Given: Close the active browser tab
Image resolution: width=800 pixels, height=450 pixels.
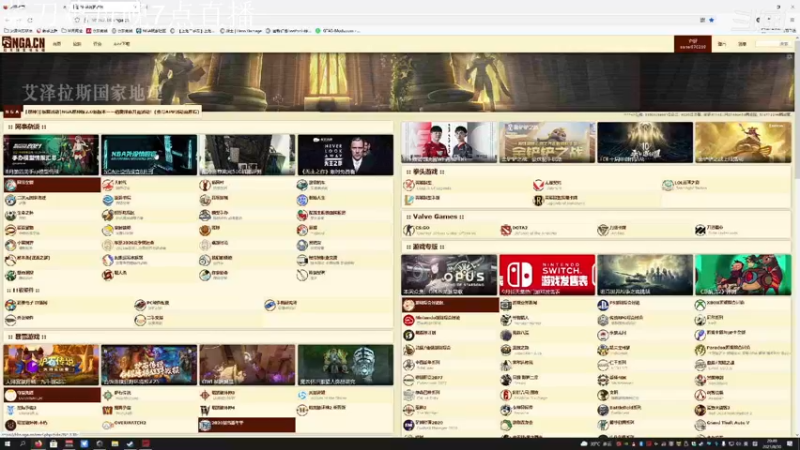Looking at the screenshot, I should pyautogui.click(x=136, y=7).
